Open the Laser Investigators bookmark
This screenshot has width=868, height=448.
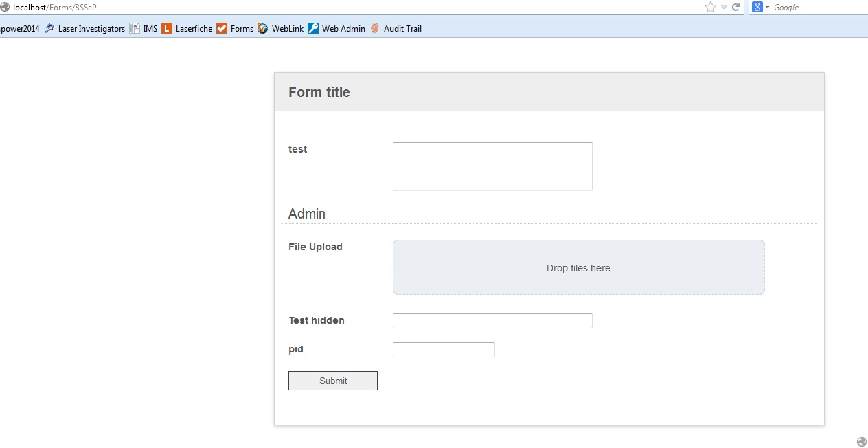[84, 29]
